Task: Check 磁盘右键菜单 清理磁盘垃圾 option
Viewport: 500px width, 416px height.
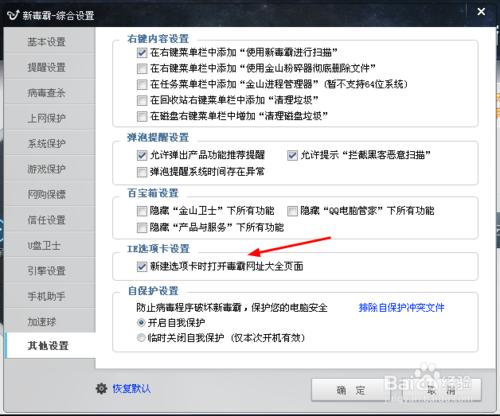Action: [142, 116]
